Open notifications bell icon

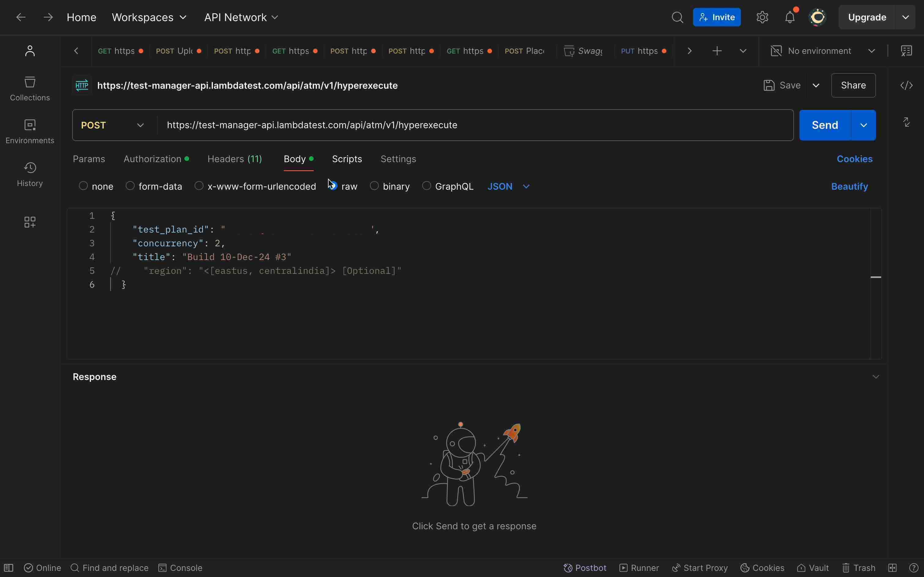pyautogui.click(x=790, y=17)
